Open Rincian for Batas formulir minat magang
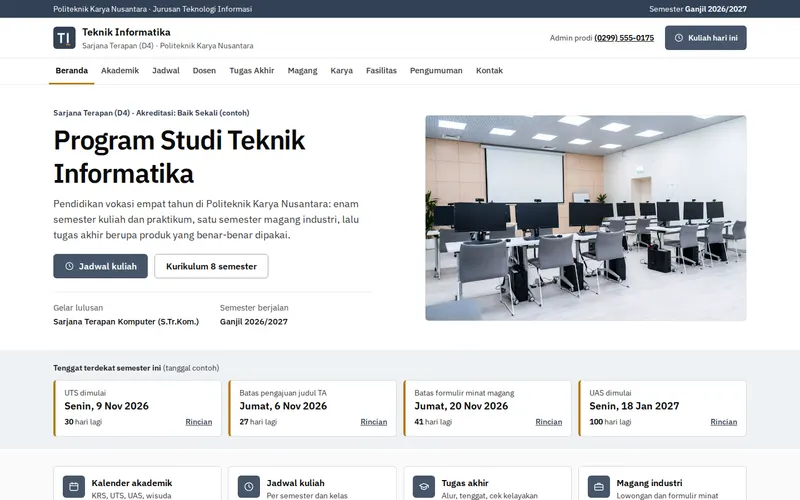Viewport: 800px width, 500px height. (548, 422)
